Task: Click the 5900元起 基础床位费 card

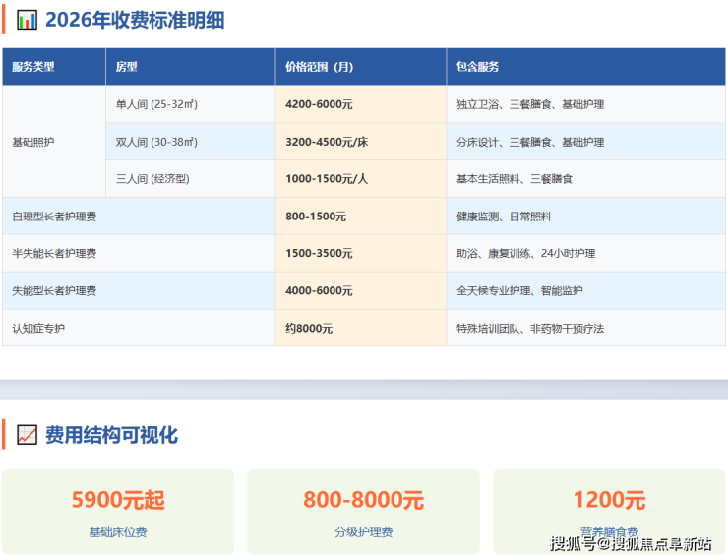Action: 118,512
